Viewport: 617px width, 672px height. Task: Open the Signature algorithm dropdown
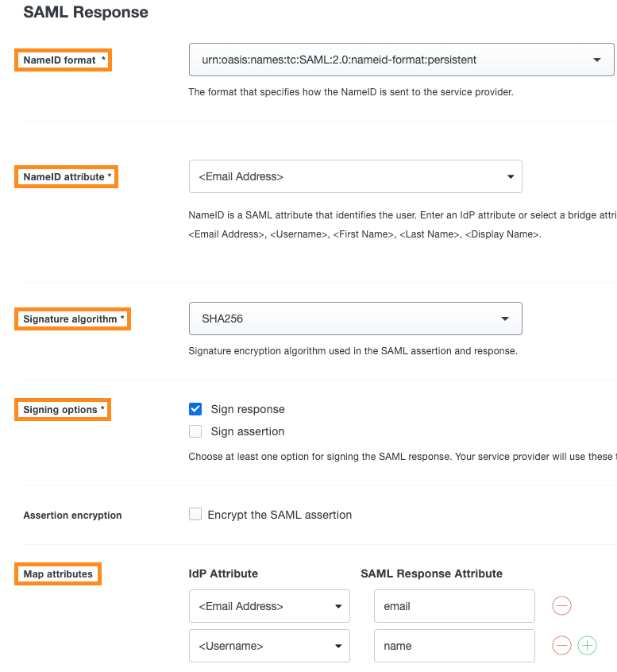point(355,317)
